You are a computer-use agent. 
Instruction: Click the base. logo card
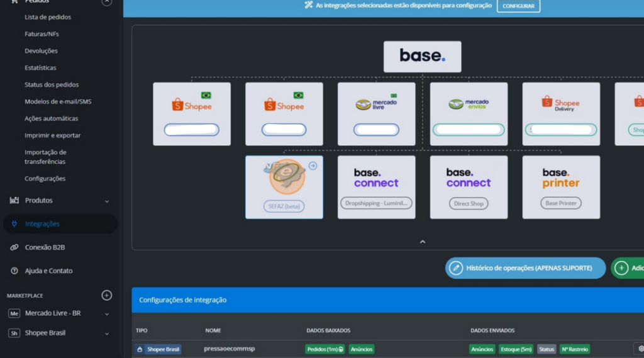pyautogui.click(x=422, y=56)
